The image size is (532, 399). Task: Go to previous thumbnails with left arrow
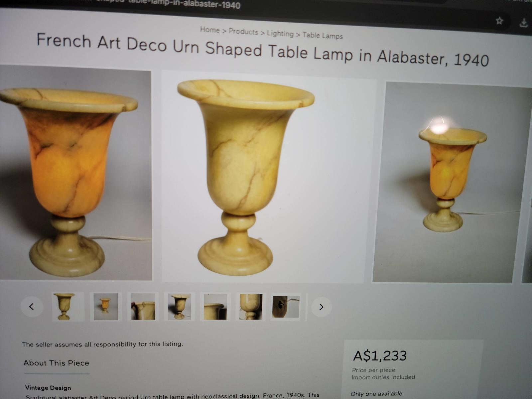point(32,306)
